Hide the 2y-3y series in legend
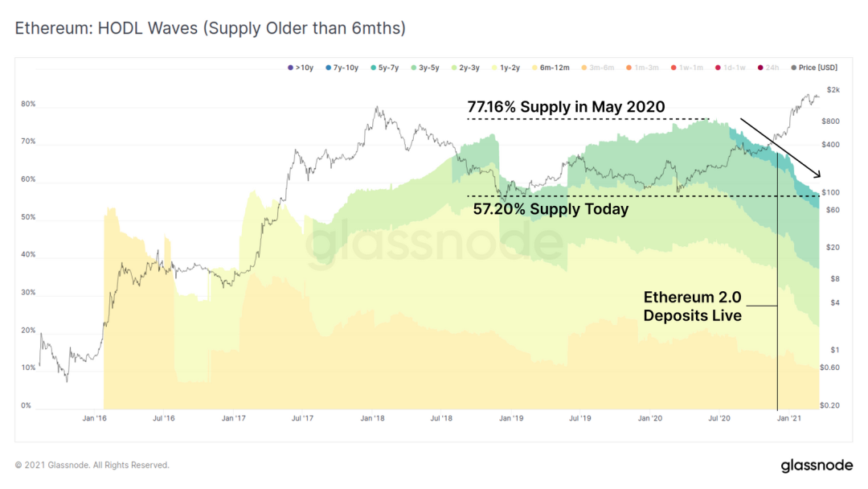Screen dimensions: 868x489 tap(465, 68)
